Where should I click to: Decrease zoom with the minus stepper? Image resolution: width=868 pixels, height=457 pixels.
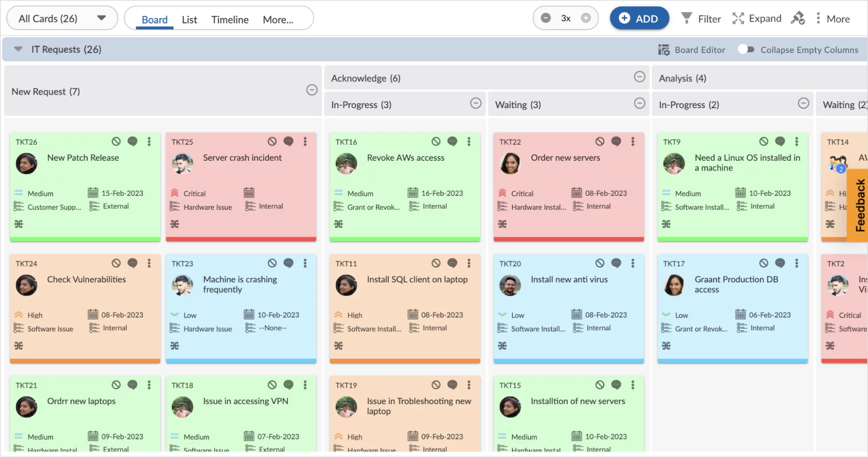pos(546,18)
